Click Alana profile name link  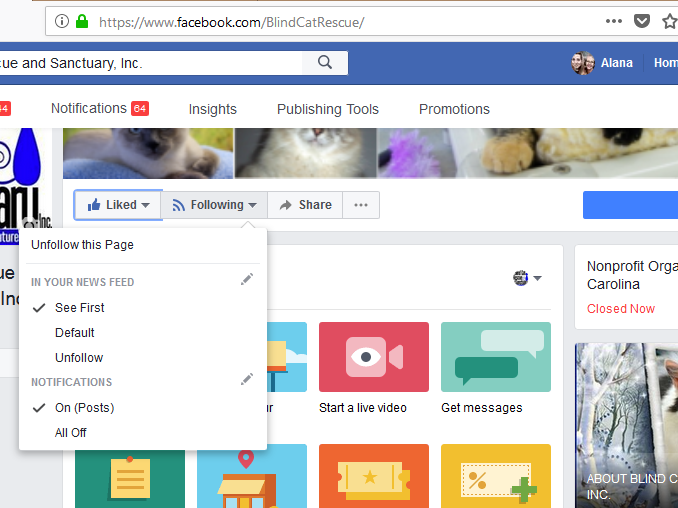[x=617, y=63]
